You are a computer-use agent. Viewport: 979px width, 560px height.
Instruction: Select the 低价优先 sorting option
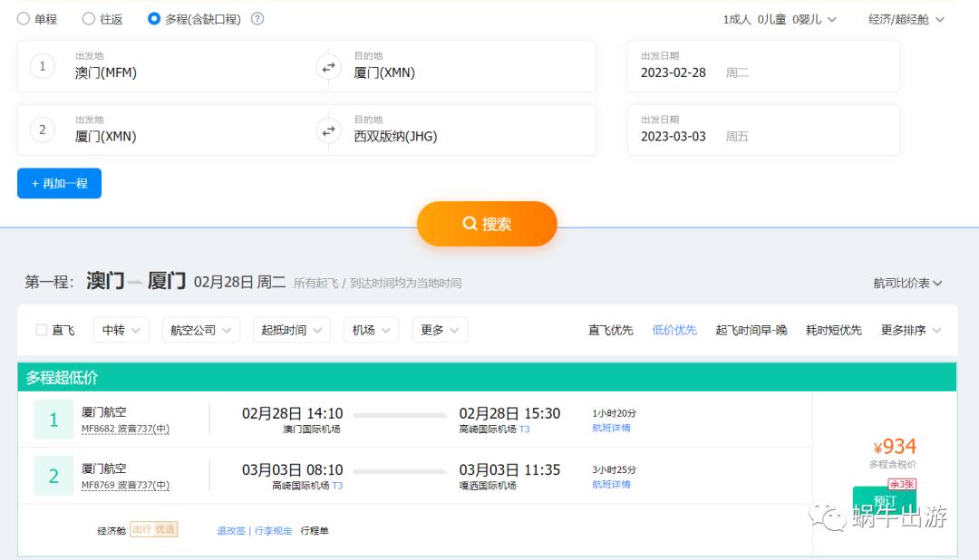[x=674, y=330]
